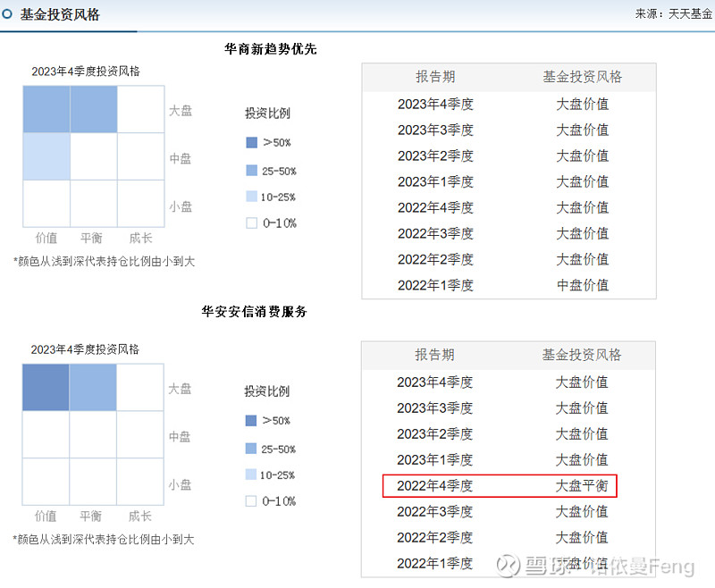Click the 中盘价值 style value in 华商 table
Image resolution: width=715 pixels, height=588 pixels.
[583, 285]
